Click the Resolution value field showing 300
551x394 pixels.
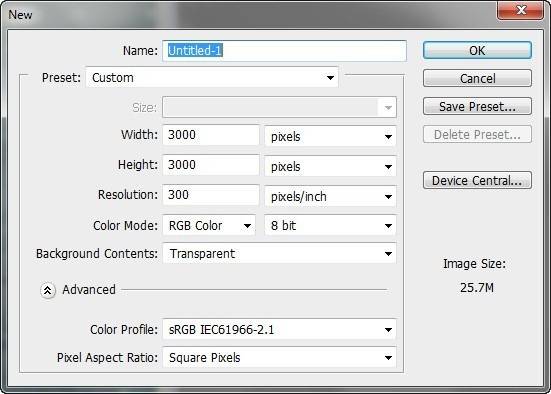pos(211,195)
